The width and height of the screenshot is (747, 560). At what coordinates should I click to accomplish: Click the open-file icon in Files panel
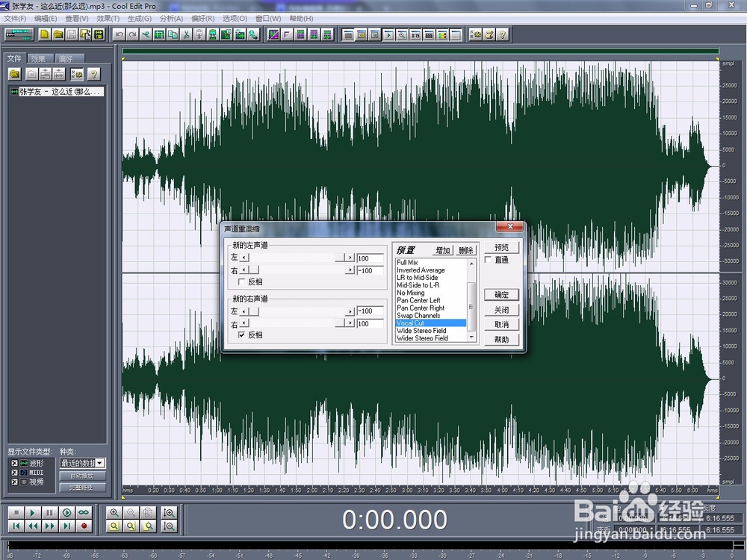tap(15, 74)
